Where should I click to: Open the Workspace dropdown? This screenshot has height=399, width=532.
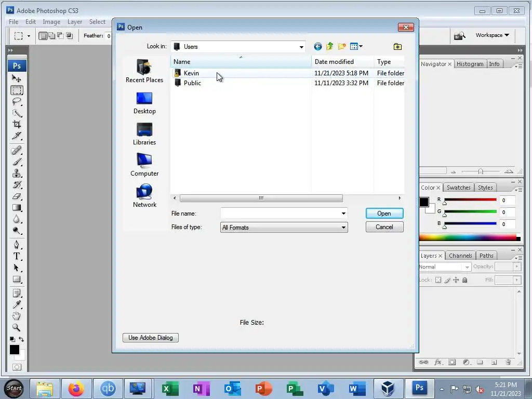pos(493,35)
